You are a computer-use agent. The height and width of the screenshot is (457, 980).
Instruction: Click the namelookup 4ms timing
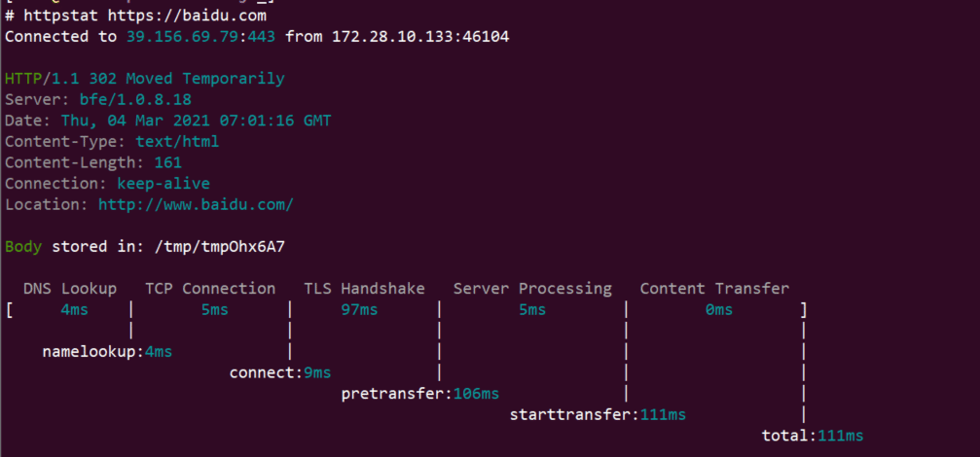point(107,352)
